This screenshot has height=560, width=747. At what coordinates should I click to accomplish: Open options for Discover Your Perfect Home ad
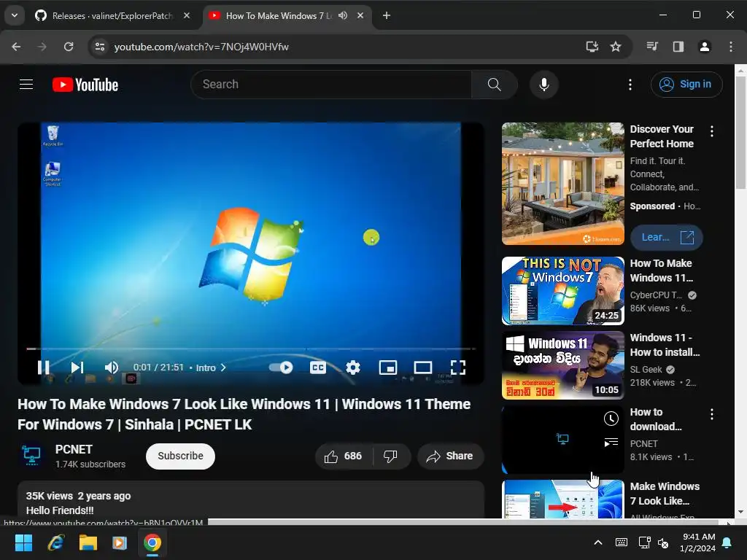[712, 131]
